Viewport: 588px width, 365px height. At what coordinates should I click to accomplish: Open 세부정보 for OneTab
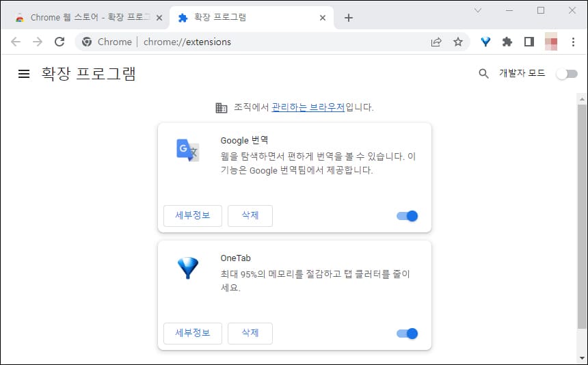(x=193, y=334)
